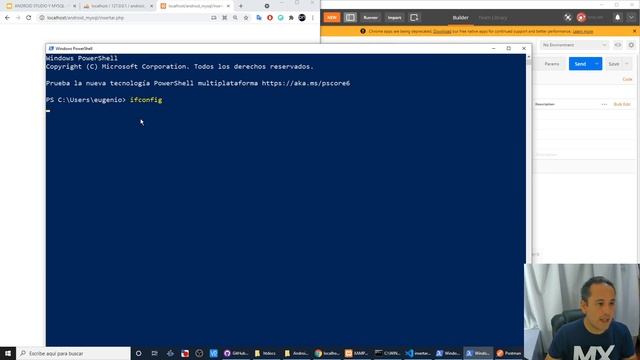Click Download link in deprecation banner
The width and height of the screenshot is (640, 360).
[442, 31]
